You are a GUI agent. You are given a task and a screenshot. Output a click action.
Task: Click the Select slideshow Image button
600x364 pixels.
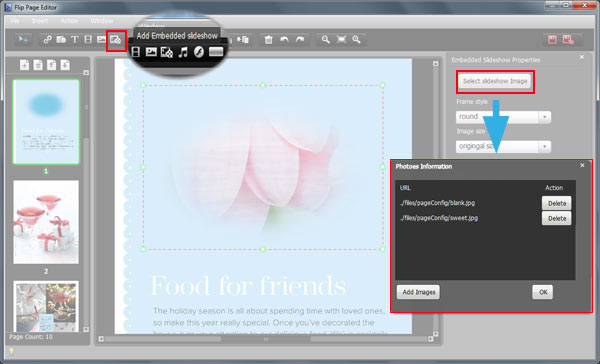495,81
